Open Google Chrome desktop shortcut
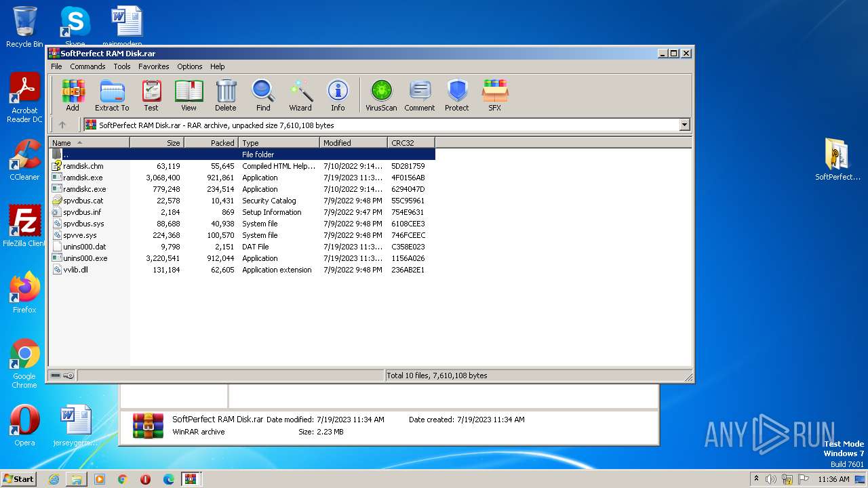The height and width of the screenshot is (488, 868). tap(24, 364)
